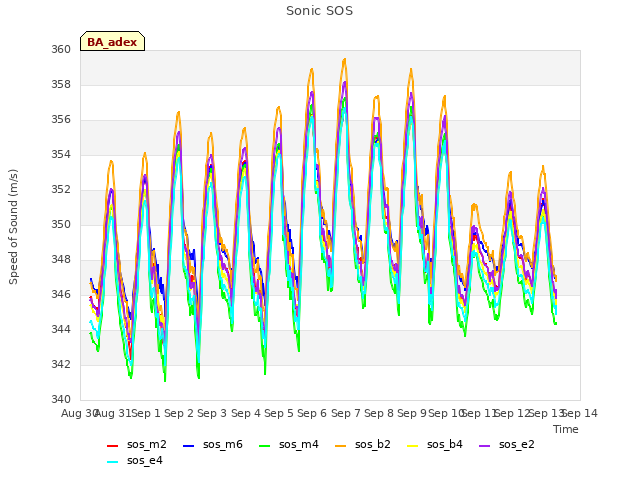This screenshot has height=480, width=640.
Task: Click the purple sos_e2 legend swatch
Action: (x=484, y=446)
